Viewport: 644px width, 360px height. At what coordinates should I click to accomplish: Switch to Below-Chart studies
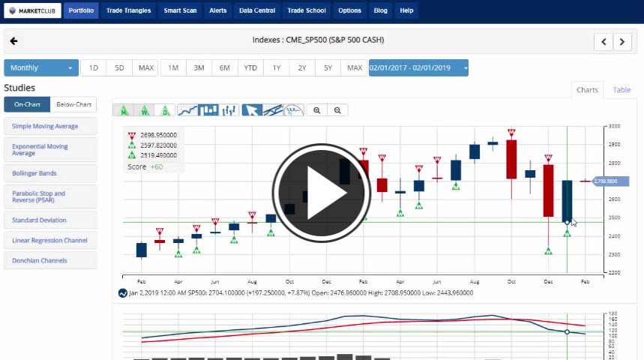coord(73,104)
